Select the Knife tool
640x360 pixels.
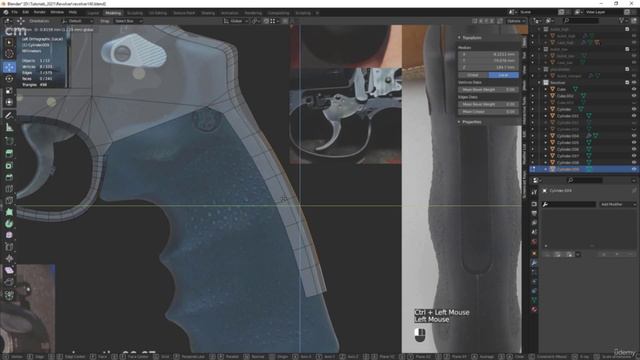[9, 200]
